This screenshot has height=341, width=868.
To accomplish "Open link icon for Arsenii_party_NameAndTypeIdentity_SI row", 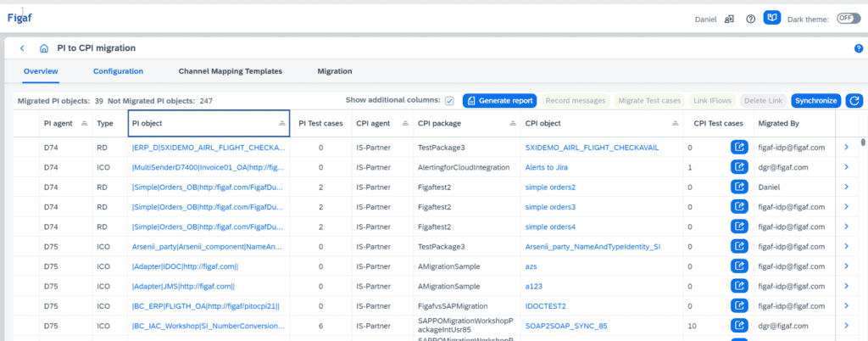I will (x=739, y=246).
